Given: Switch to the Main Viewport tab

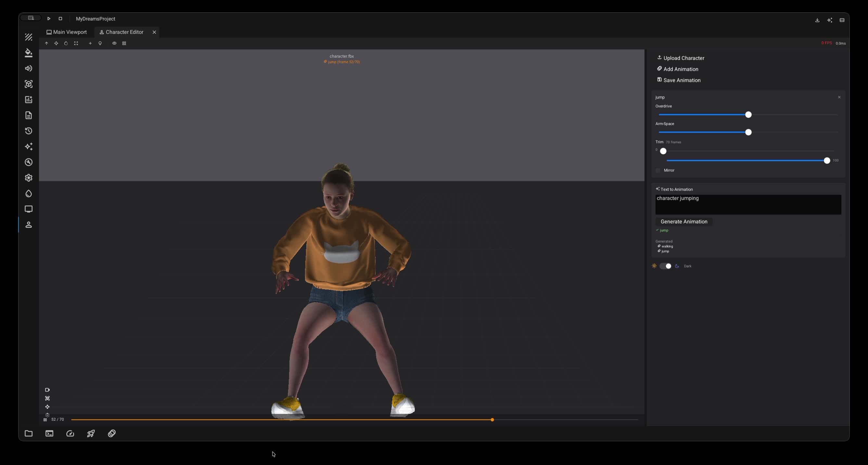Looking at the screenshot, I should pos(67,32).
